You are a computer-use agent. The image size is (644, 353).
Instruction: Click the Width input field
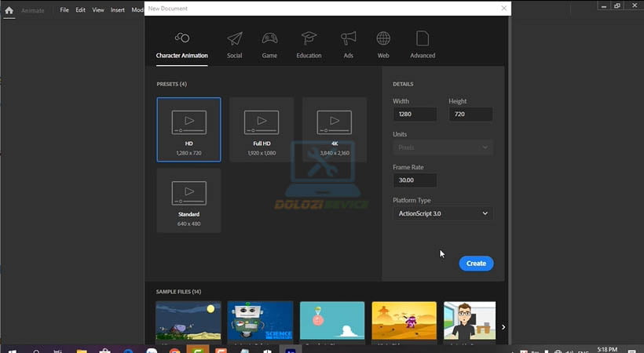(415, 115)
